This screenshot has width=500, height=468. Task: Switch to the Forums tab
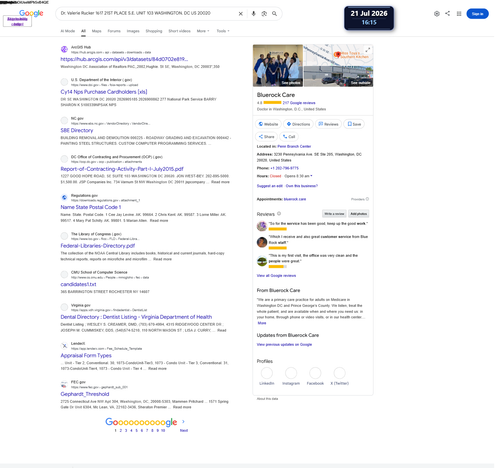pyautogui.click(x=114, y=31)
